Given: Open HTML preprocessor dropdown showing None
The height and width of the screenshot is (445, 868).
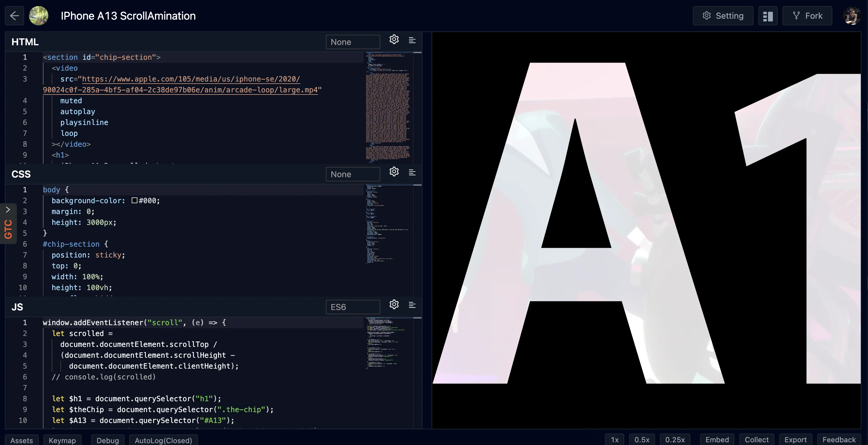Looking at the screenshot, I should (x=353, y=42).
